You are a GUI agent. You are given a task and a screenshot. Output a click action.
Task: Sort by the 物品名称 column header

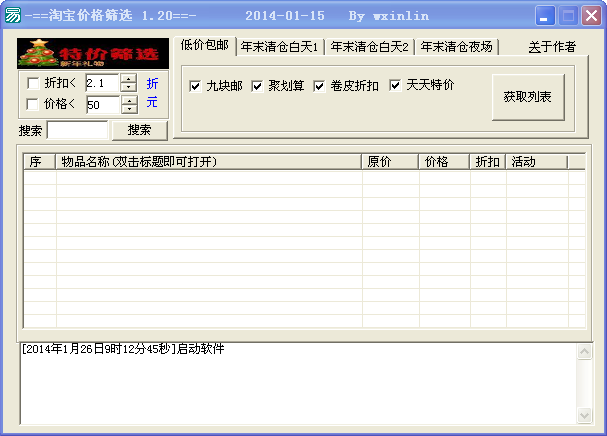coord(209,161)
